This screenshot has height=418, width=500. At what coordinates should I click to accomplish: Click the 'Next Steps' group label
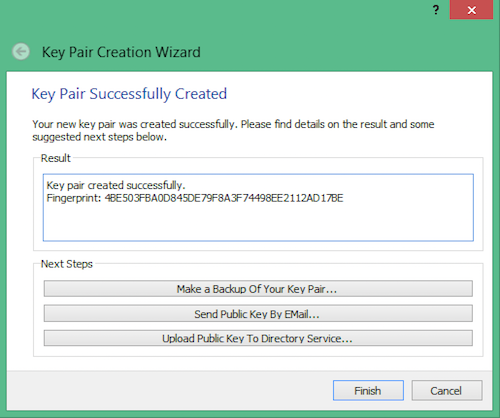click(x=67, y=264)
